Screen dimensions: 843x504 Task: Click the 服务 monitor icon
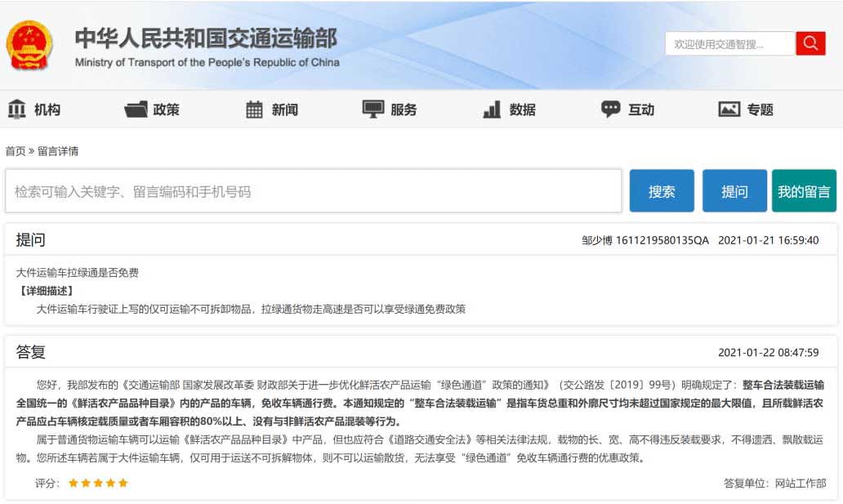coord(373,109)
